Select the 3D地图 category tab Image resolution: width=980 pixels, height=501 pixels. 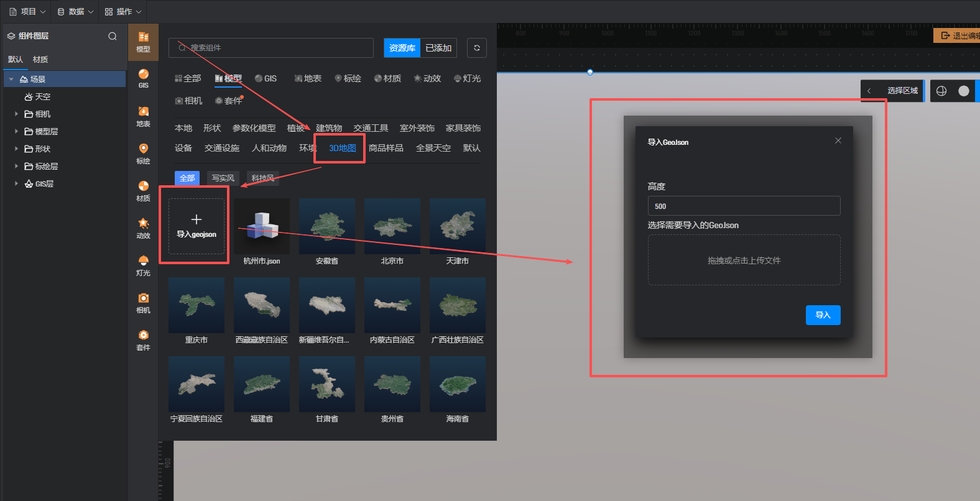click(342, 148)
